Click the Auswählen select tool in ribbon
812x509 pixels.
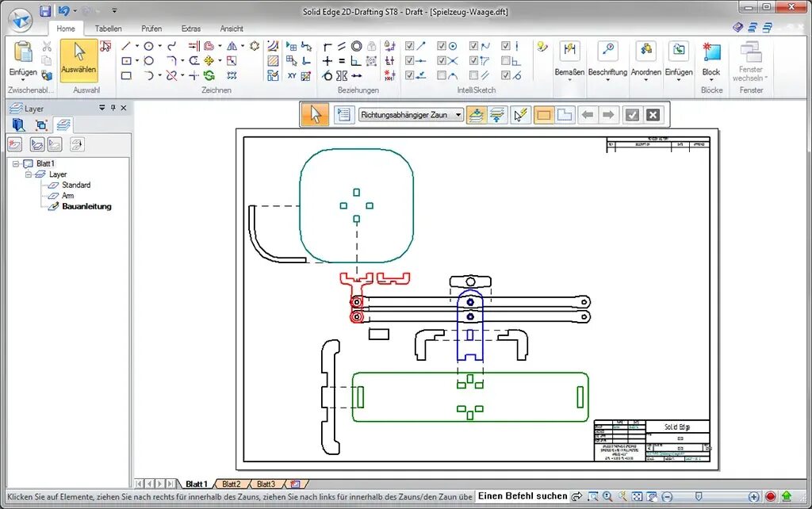tap(79, 60)
